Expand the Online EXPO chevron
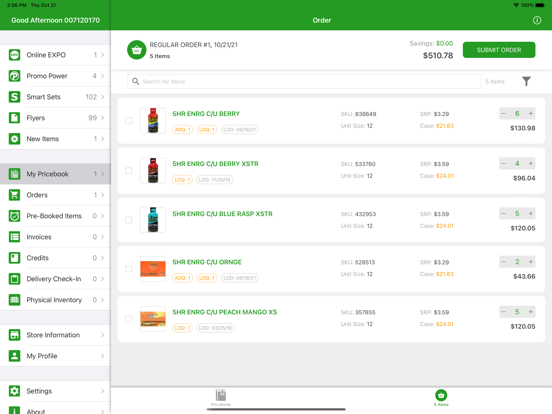 [x=102, y=55]
